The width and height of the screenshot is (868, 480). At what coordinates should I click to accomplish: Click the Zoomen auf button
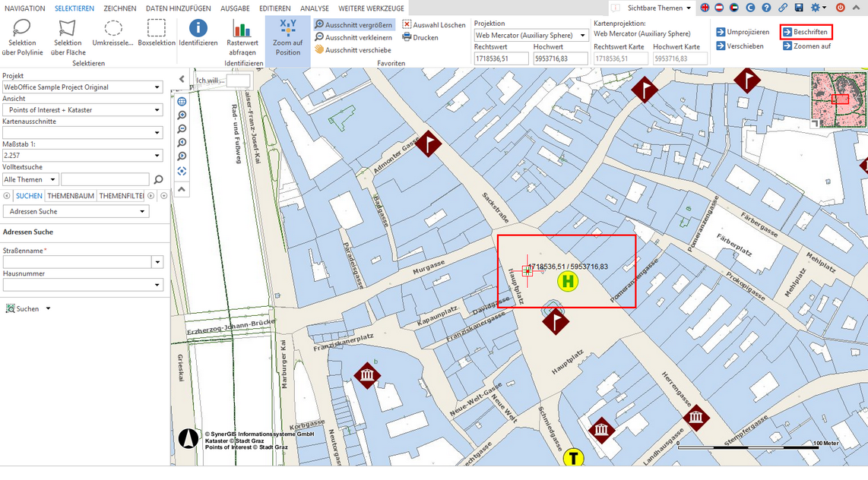point(807,46)
